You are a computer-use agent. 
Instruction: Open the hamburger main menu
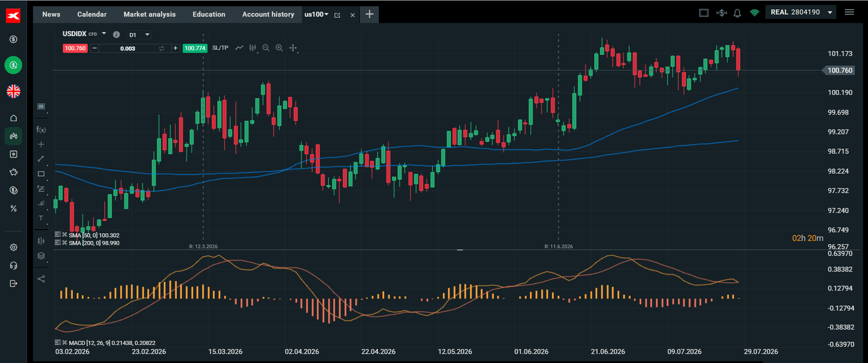point(850,12)
